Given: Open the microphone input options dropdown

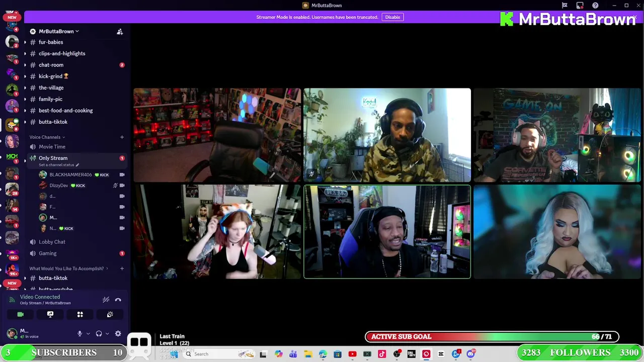Looking at the screenshot, I should coord(88,333).
